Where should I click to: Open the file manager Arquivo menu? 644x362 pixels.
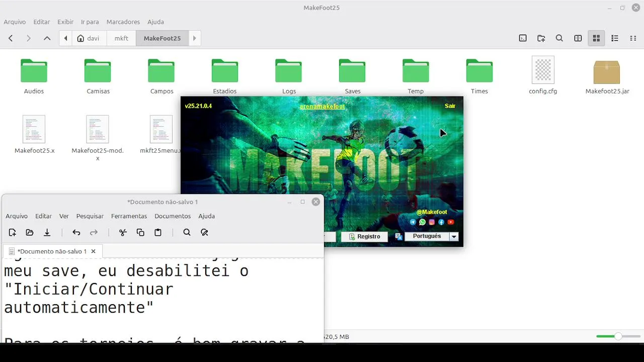point(15,22)
